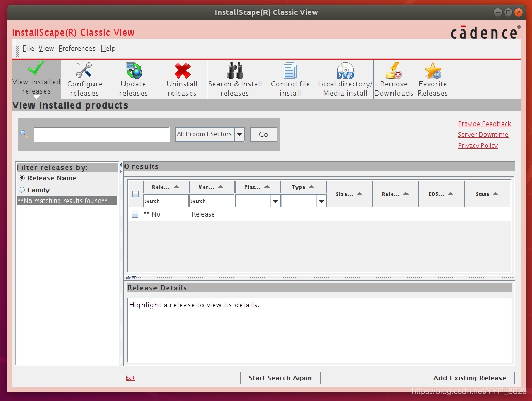Sort by Version column
Viewport: 532px width, 401px height.
click(x=211, y=187)
